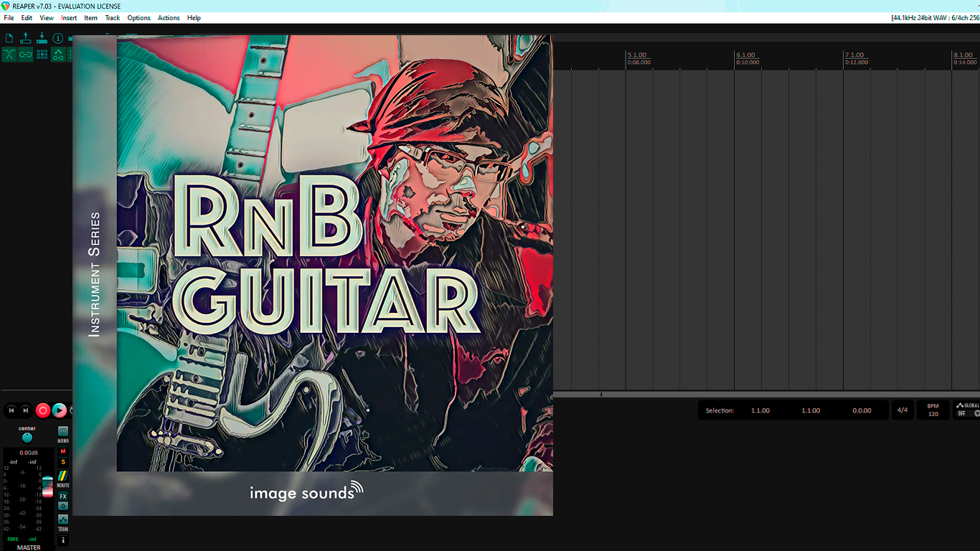Screen dimensions: 980x551
Task: Open the Help menu
Action: point(194,18)
